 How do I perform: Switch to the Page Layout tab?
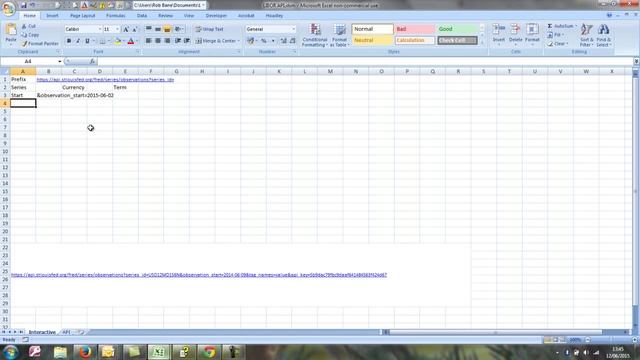(82, 16)
